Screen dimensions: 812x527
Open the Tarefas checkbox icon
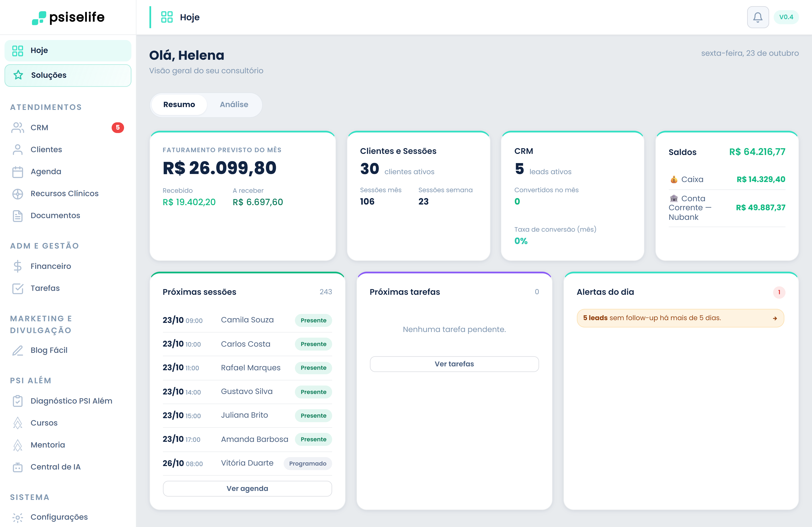coord(17,288)
